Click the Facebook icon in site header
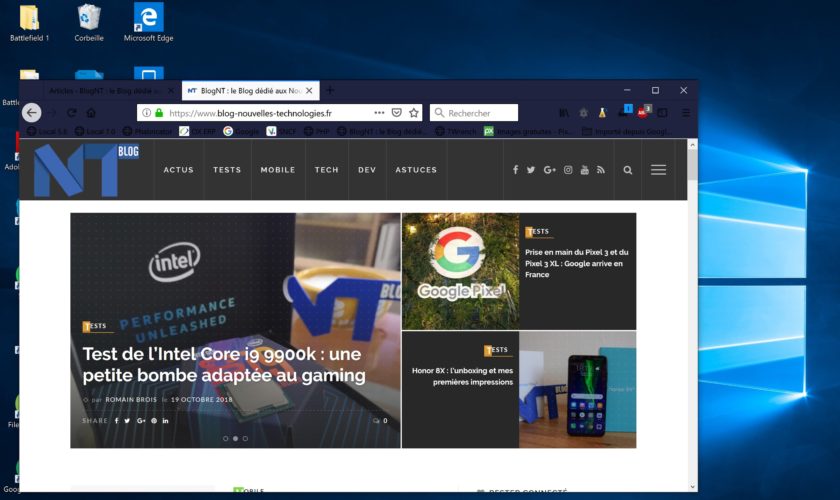Screen dimensions: 840x500 [x=515, y=170]
